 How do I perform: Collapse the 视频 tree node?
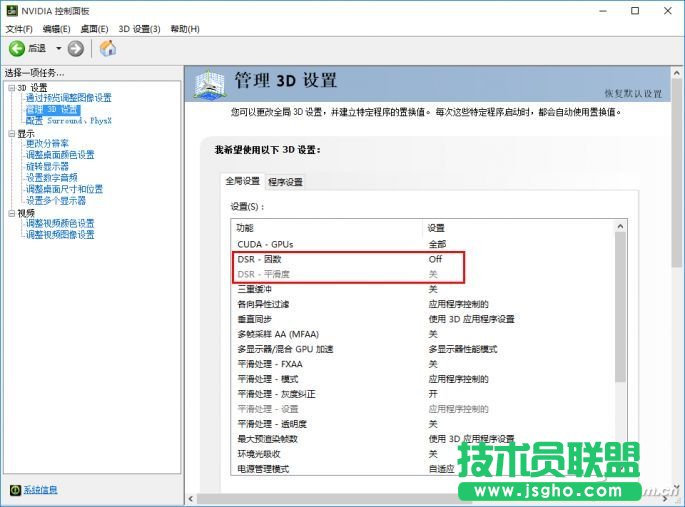10,213
